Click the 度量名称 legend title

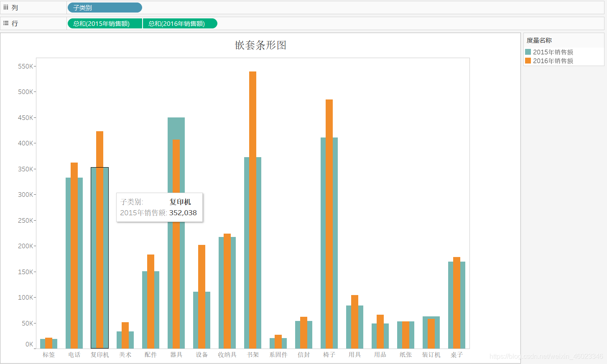tap(539, 41)
